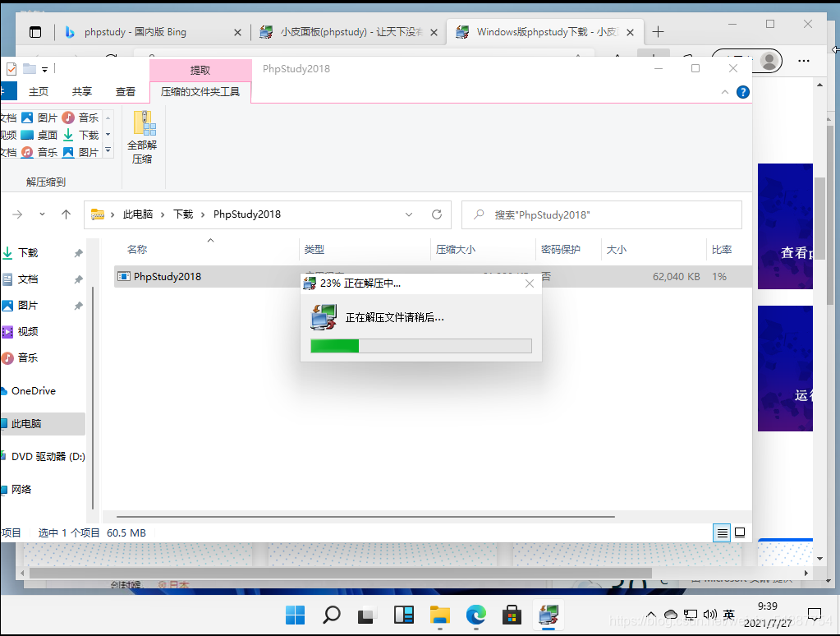Open 音乐 in the navigation pane
Screen dimensions: 840x636
tap(28, 357)
